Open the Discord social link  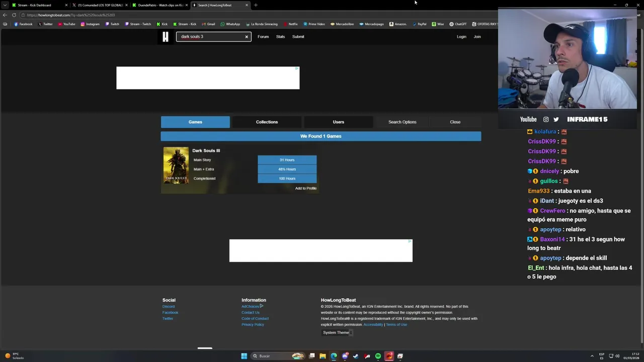click(169, 306)
